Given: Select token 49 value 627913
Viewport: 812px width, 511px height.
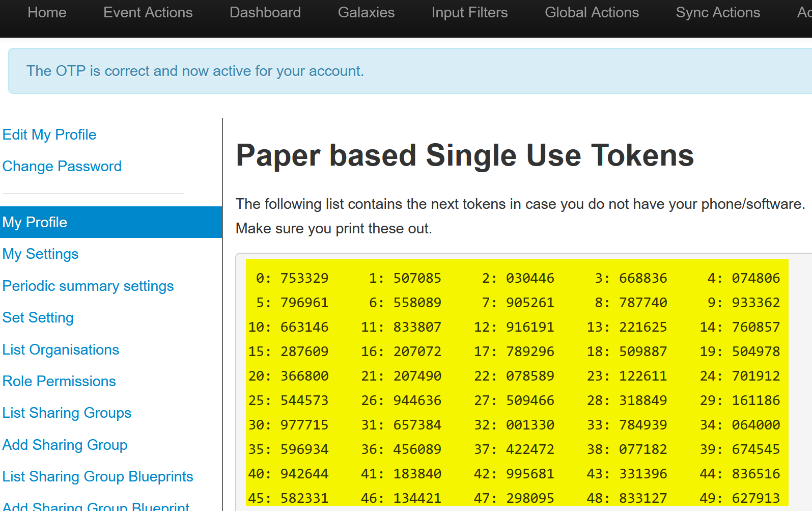Looking at the screenshot, I should [756, 498].
